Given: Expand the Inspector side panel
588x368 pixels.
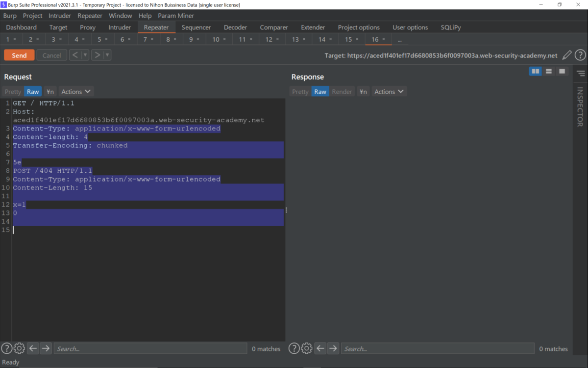Looking at the screenshot, I should pos(580,107).
